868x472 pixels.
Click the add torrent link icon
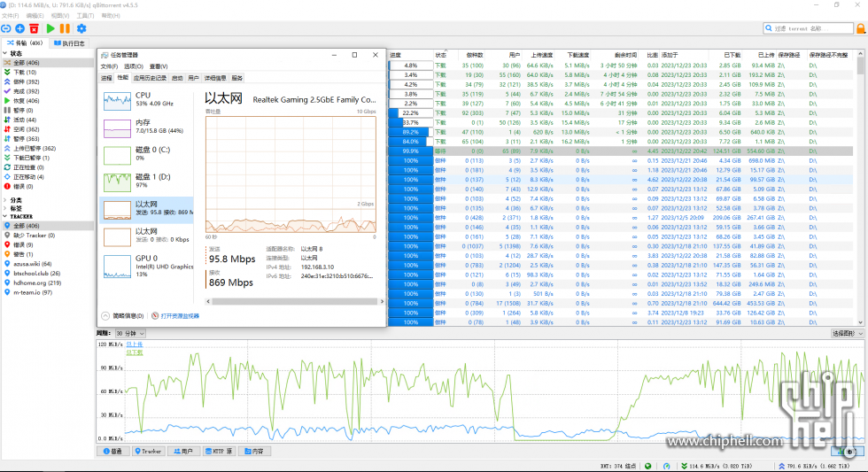click(x=6, y=28)
